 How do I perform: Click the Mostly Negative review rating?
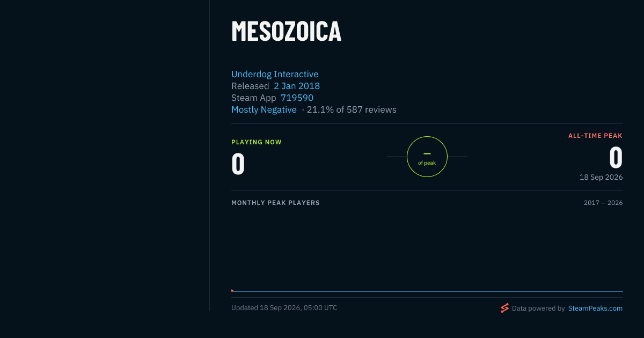click(264, 109)
